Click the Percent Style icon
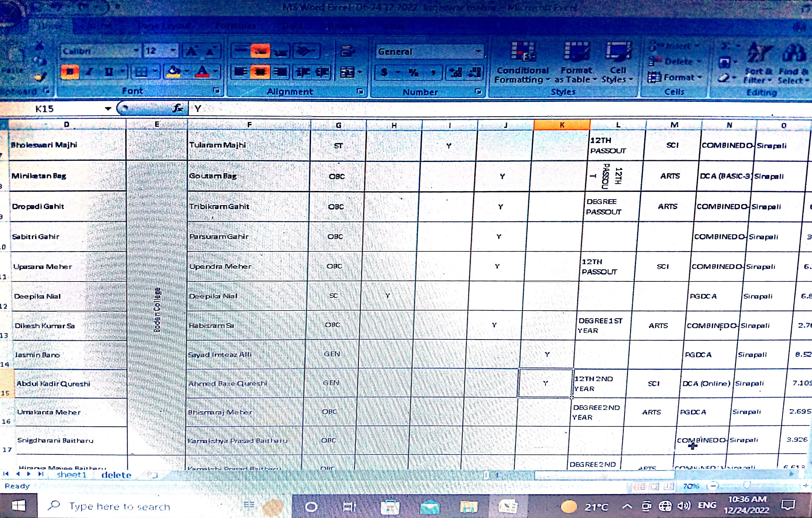The height and width of the screenshot is (518, 812). pos(413,72)
